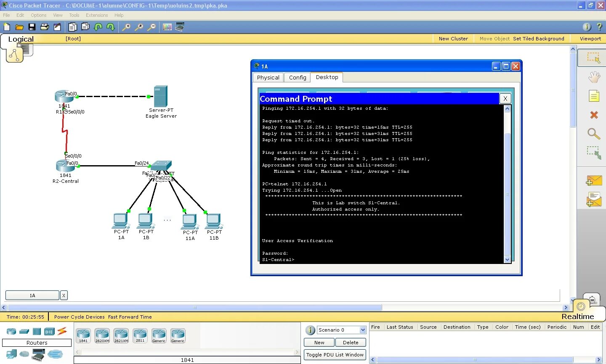The image size is (606, 364).
Task: Open the drawing palette icon
Action: click(167, 27)
